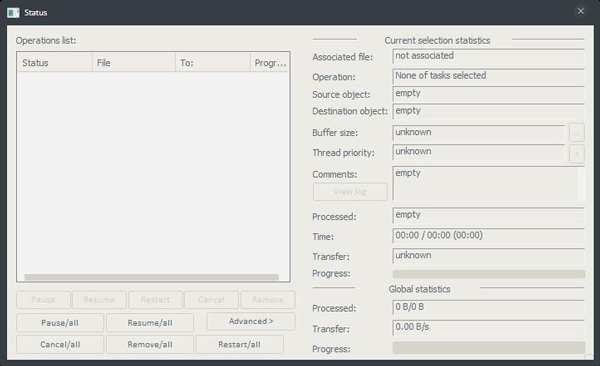Open buffer size settings button
The height and width of the screenshot is (366, 600).
click(576, 133)
